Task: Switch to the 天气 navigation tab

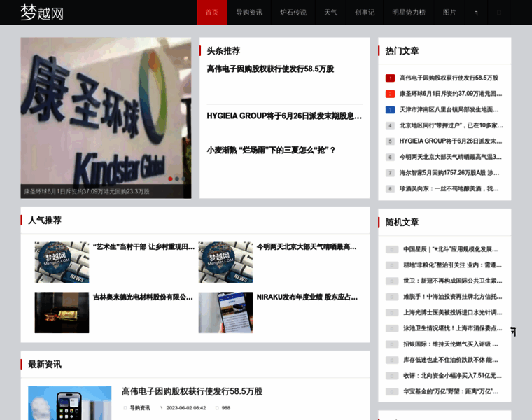Action: [x=331, y=13]
